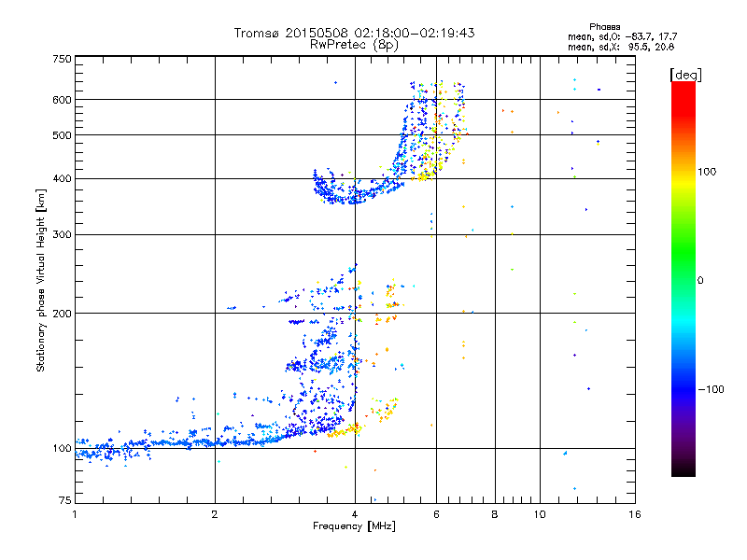
Task: Click 'Stationary phase Virtual Height [km]' axis label
Action: click(41, 280)
